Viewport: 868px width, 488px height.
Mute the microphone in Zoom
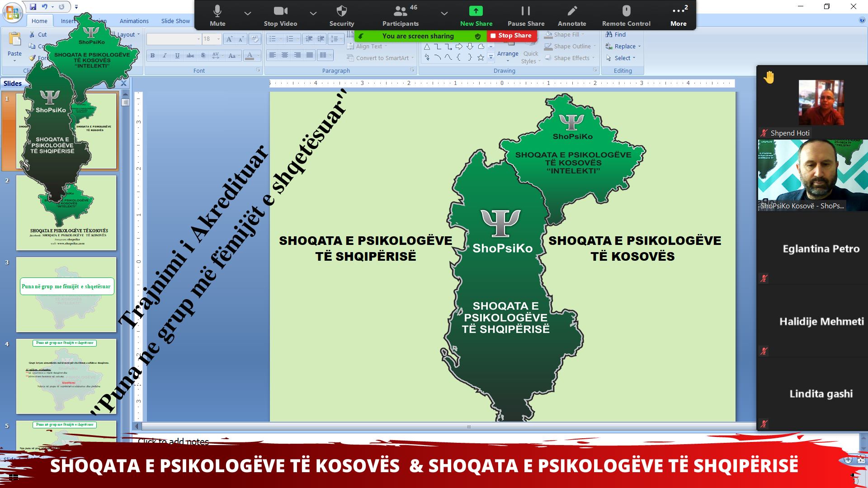[217, 16]
